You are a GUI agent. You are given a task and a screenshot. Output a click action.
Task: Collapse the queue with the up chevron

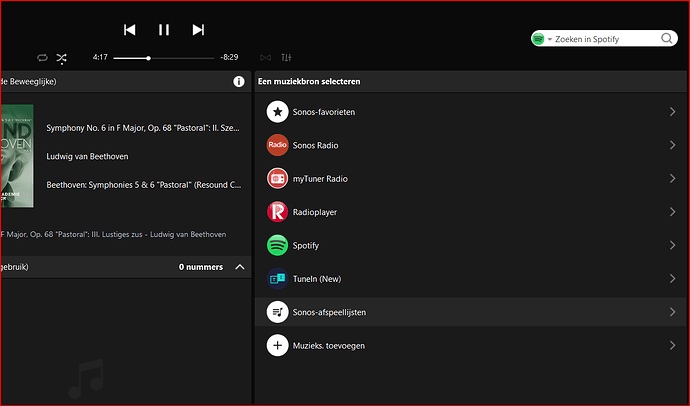239,267
